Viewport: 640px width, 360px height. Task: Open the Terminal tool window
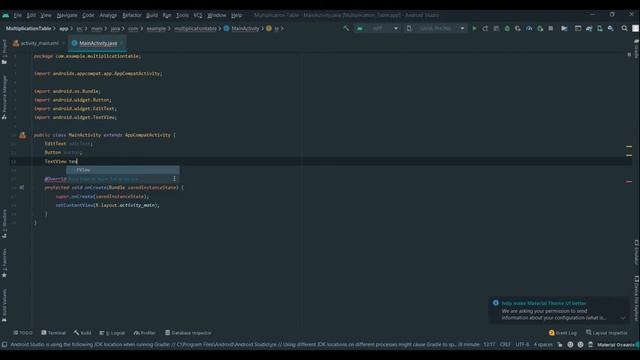click(53, 333)
